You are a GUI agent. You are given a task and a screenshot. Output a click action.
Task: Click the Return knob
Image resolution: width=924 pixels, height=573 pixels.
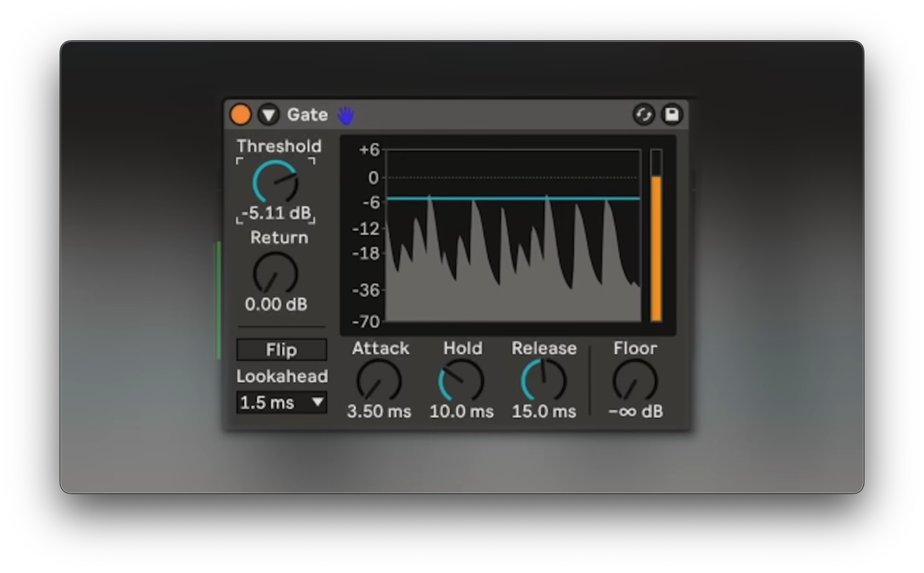click(276, 274)
